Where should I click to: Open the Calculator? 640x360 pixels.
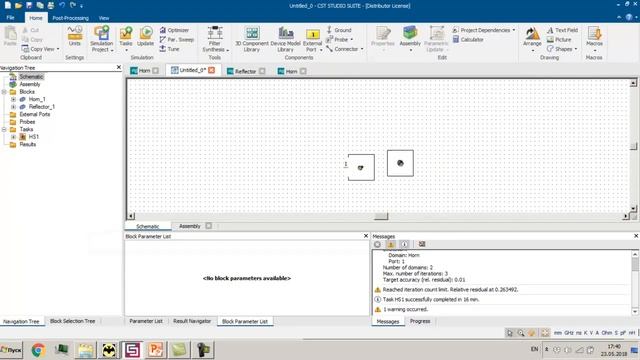point(468,40)
